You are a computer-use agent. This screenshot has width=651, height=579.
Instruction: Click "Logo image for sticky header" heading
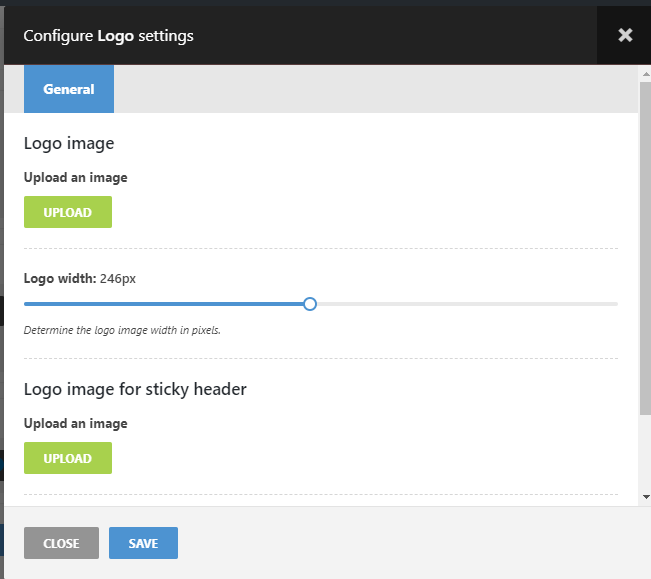[135, 389]
